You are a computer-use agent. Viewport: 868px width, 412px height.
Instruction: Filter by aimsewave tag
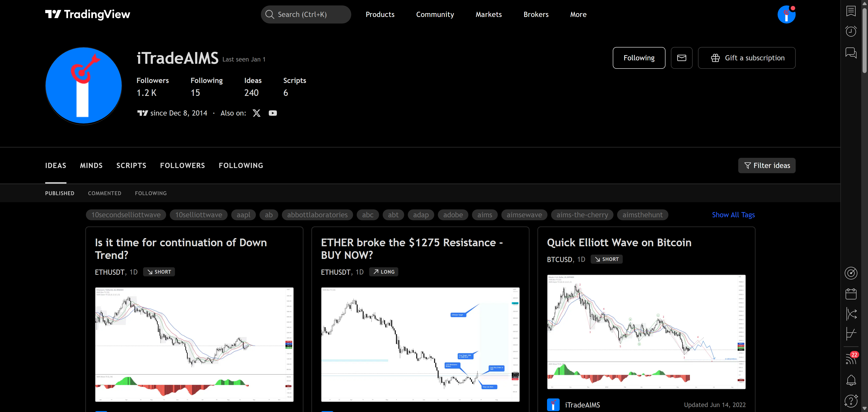pyautogui.click(x=524, y=215)
